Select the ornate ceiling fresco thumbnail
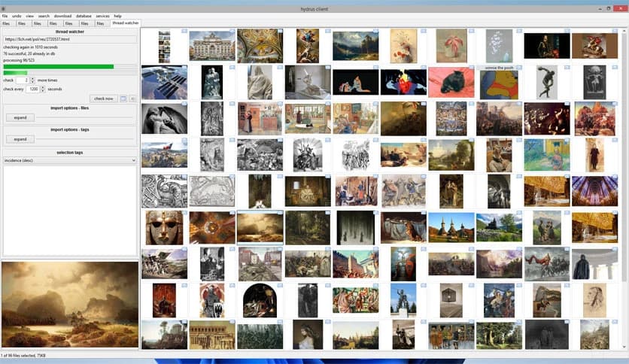 pos(260,46)
